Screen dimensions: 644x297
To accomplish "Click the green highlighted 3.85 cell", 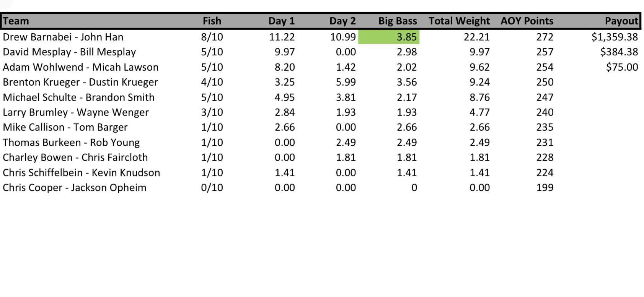I will [389, 37].
